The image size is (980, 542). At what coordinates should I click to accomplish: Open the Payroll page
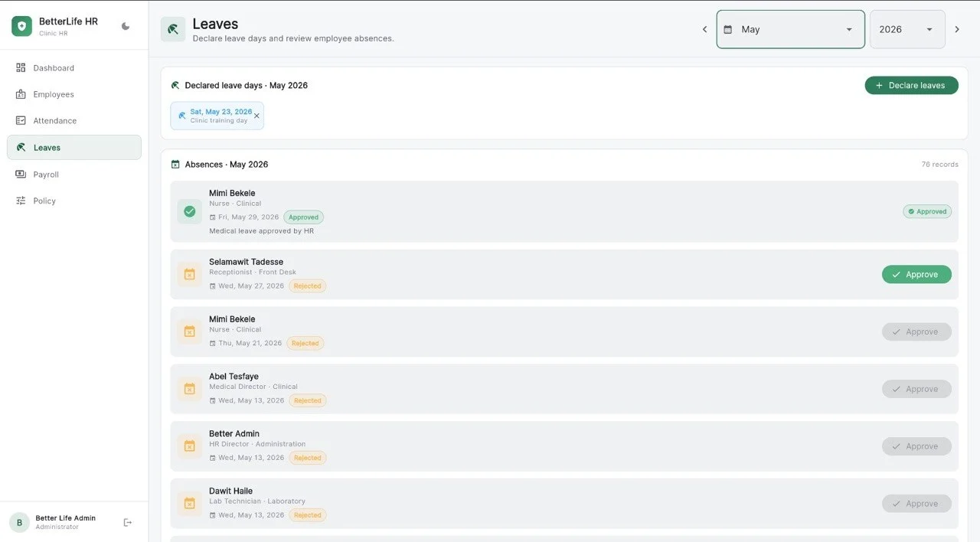pyautogui.click(x=74, y=175)
